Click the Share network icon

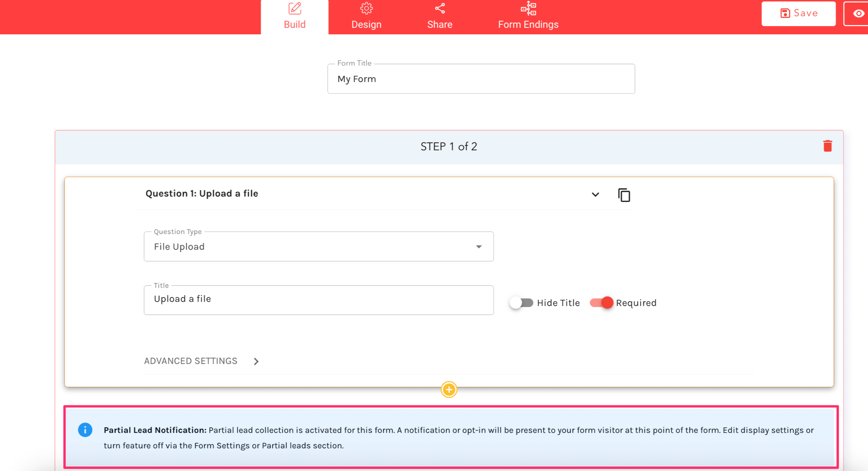(440, 8)
